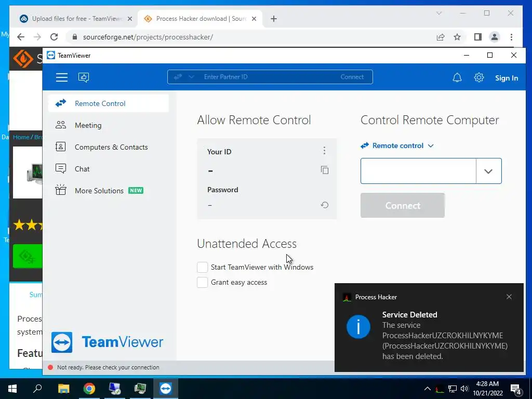Reload the SourceForge page
Viewport: 532px width, 399px height.
54,37
